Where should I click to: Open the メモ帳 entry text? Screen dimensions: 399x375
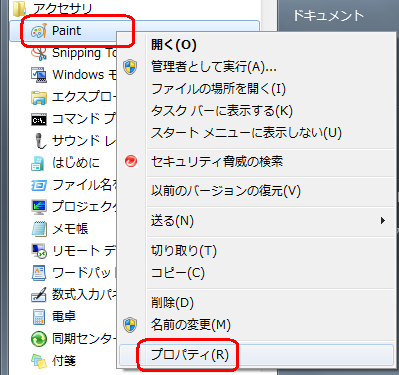[70, 229]
